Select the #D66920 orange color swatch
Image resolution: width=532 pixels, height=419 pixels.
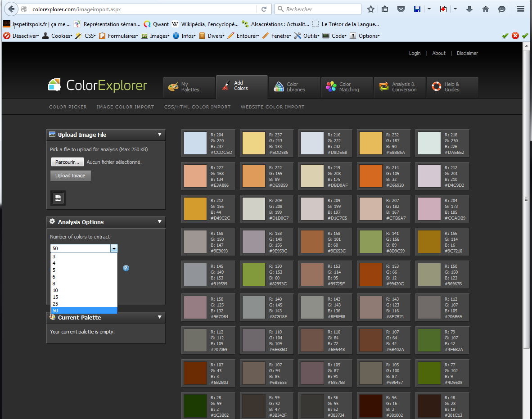371,176
